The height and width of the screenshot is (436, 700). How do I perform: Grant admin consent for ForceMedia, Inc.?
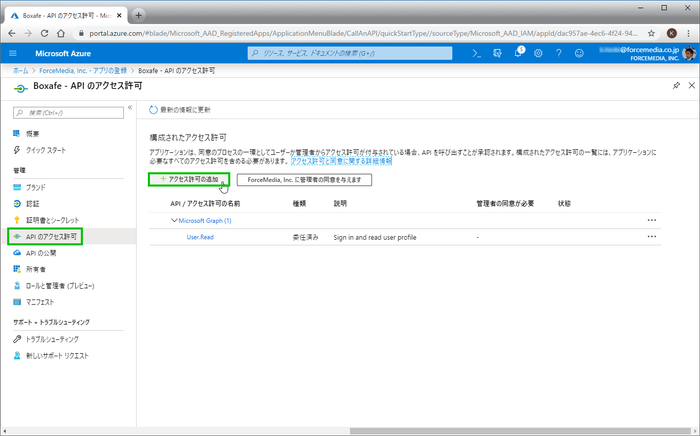click(x=304, y=180)
